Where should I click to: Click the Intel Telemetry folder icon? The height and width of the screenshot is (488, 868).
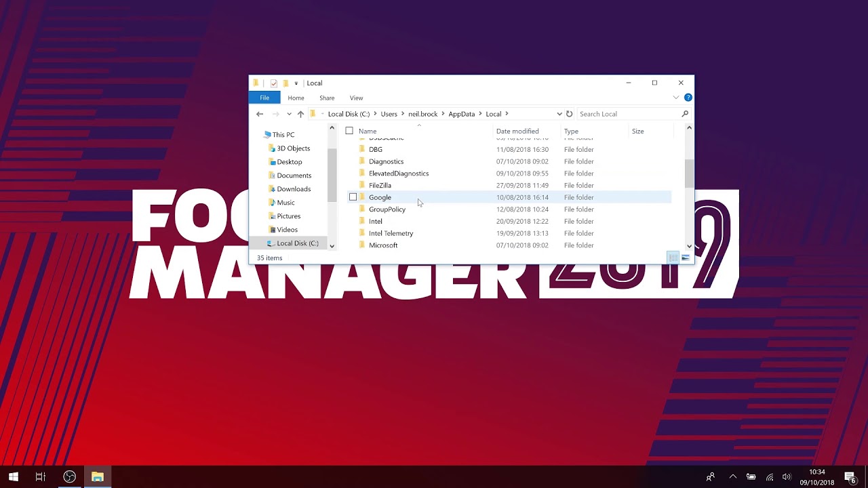361,233
